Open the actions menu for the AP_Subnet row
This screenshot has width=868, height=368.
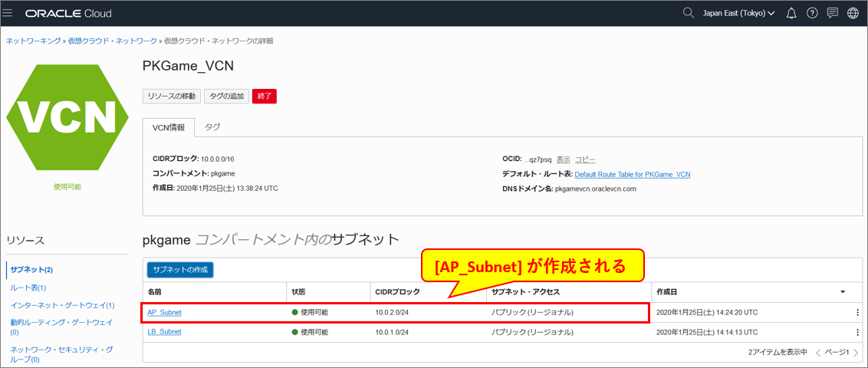pyautogui.click(x=857, y=313)
